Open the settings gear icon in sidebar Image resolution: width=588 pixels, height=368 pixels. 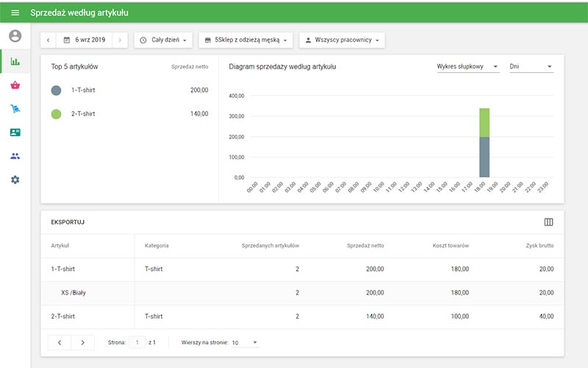coord(15,180)
